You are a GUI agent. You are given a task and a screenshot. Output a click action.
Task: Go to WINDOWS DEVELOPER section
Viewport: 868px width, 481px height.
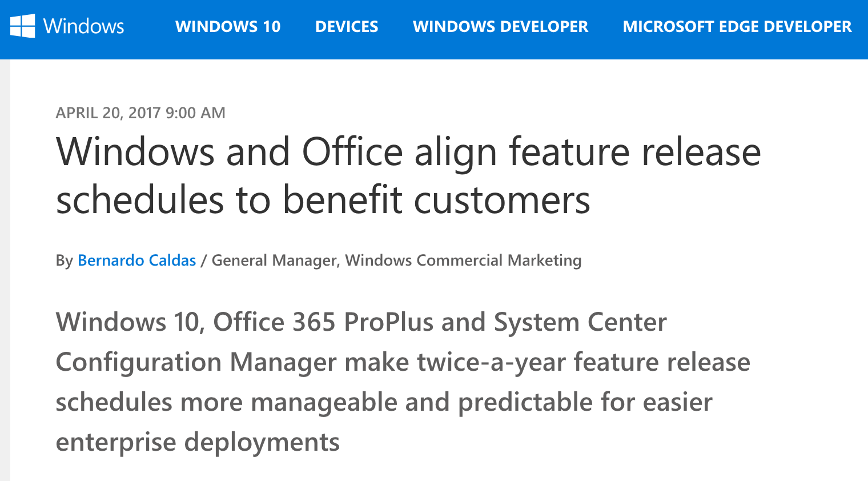click(500, 26)
